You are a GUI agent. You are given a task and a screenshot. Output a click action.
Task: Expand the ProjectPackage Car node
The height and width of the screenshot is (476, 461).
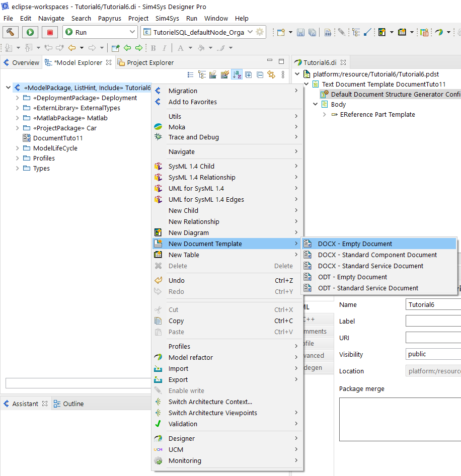[17, 128]
